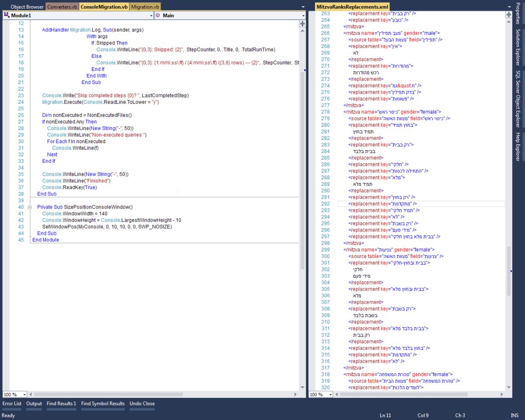Open SQL Server Object Explorer side tab
Viewport: 525px width, 420px height.
coord(518,98)
